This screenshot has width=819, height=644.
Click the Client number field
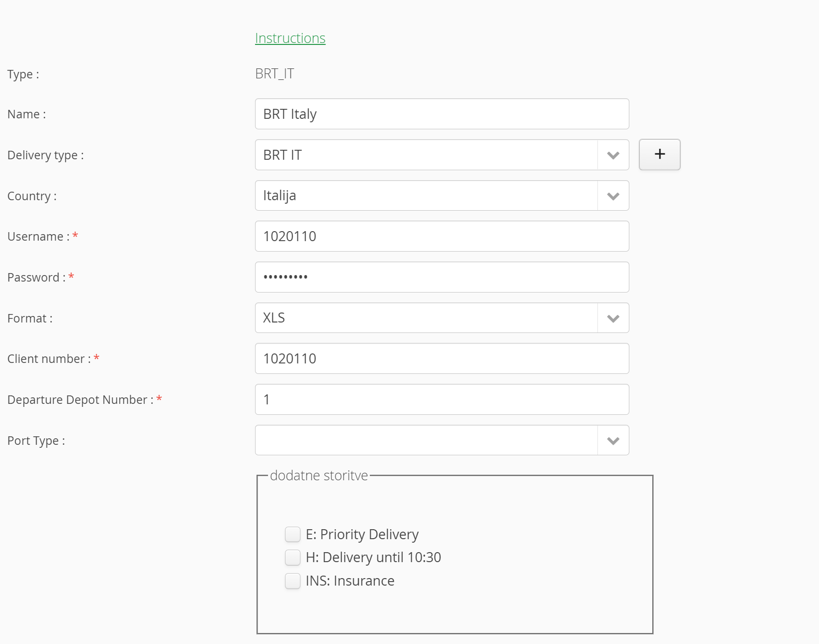click(442, 358)
